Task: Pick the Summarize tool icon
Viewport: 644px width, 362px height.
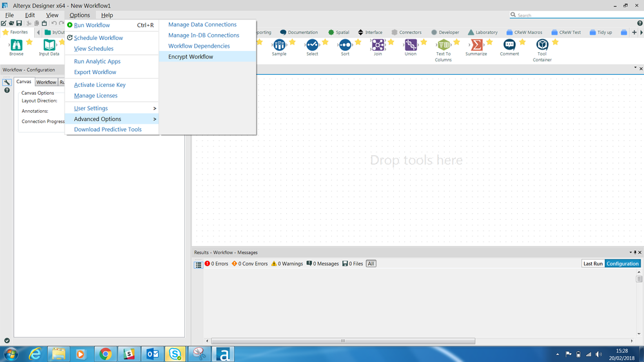Action: coord(476,44)
